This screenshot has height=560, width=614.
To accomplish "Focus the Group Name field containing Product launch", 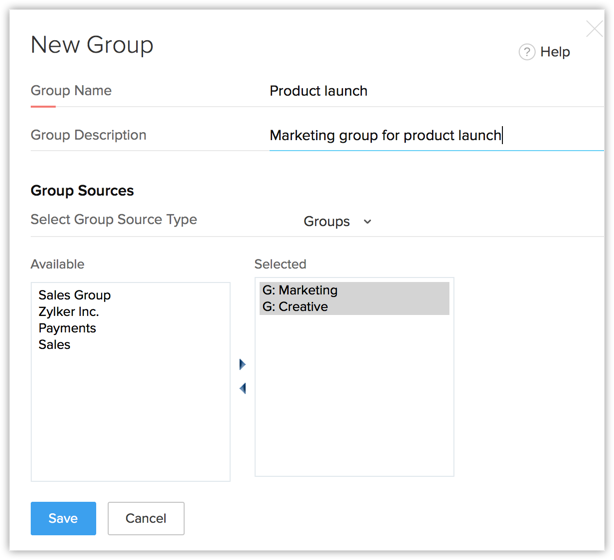I will coord(430,91).
